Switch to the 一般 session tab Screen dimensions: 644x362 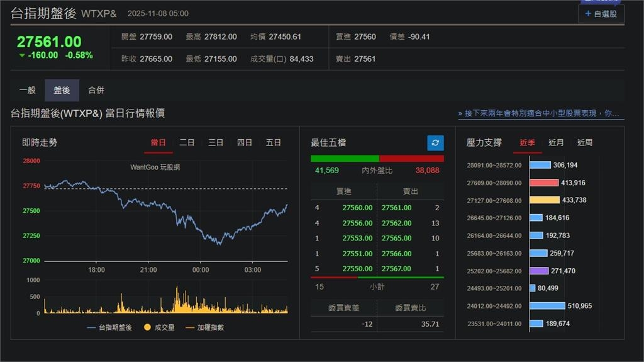(28, 90)
